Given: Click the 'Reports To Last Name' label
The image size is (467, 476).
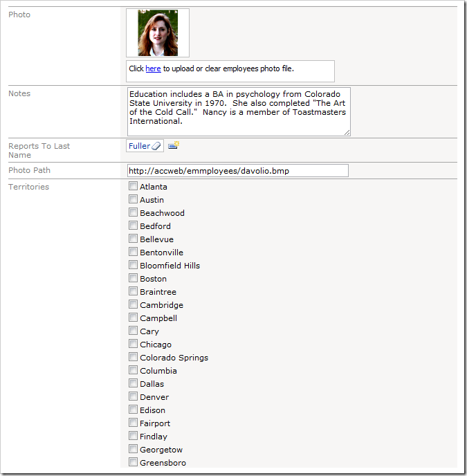Looking at the screenshot, I should 39,151.
